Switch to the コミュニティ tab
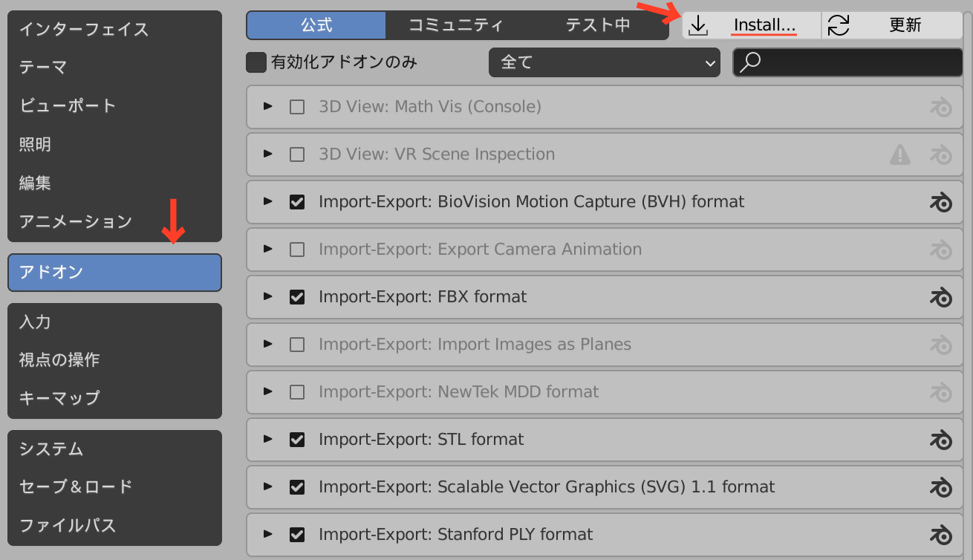This screenshot has height=560, width=973. tap(455, 25)
